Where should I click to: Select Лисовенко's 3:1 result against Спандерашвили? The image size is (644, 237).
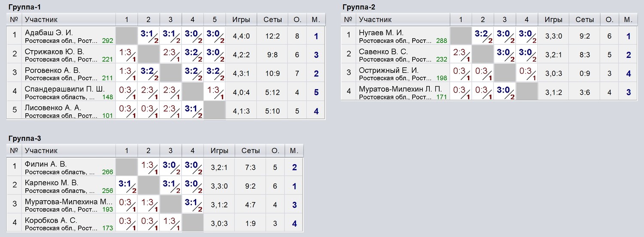pos(193,110)
